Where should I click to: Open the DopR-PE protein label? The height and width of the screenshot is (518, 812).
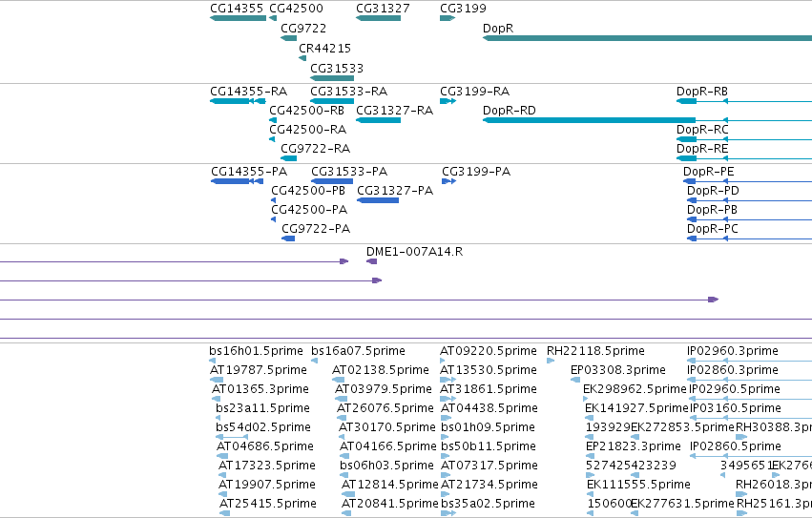pyautogui.click(x=708, y=172)
